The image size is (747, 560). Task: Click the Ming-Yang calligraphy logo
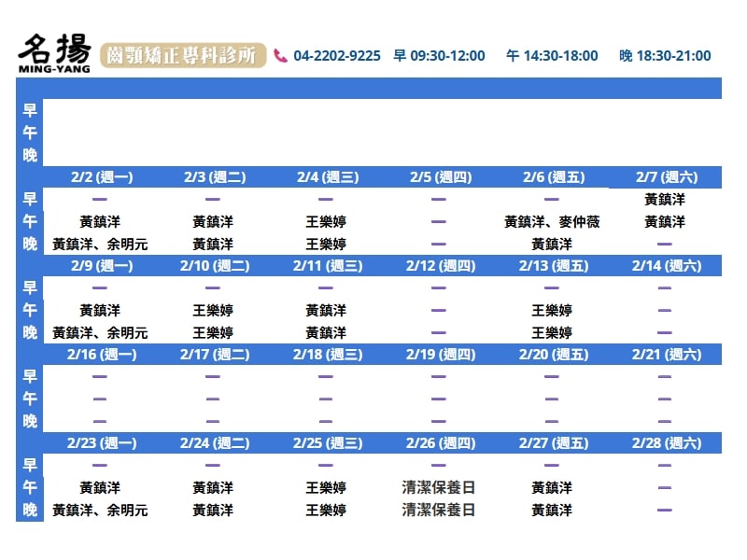(55, 53)
